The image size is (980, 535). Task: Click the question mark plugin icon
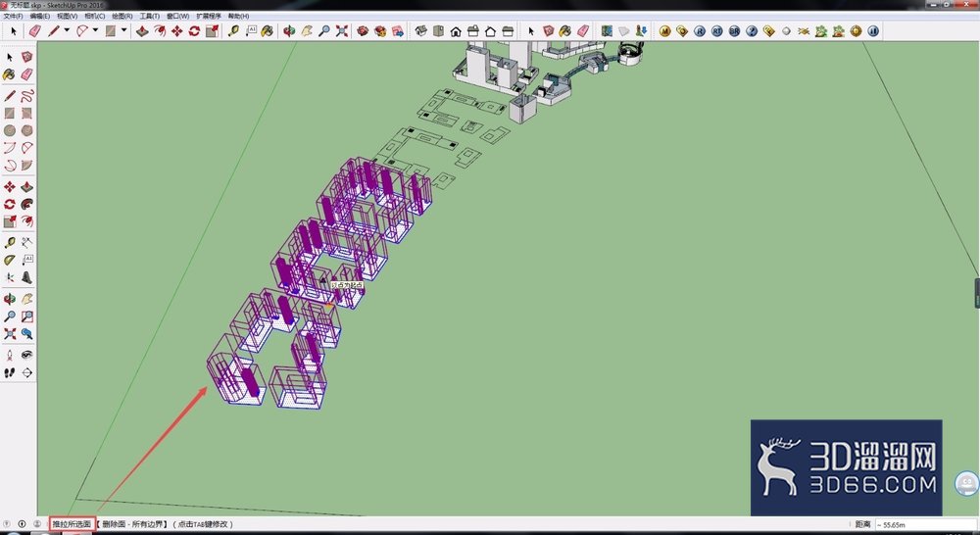pos(752,30)
